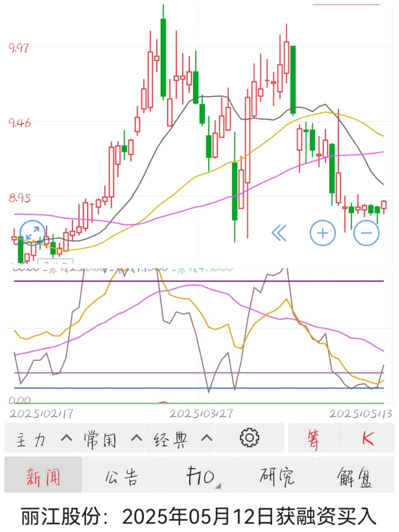Switch to 筹 chip distribution view
The height and width of the screenshot is (532, 399).
(x=313, y=438)
